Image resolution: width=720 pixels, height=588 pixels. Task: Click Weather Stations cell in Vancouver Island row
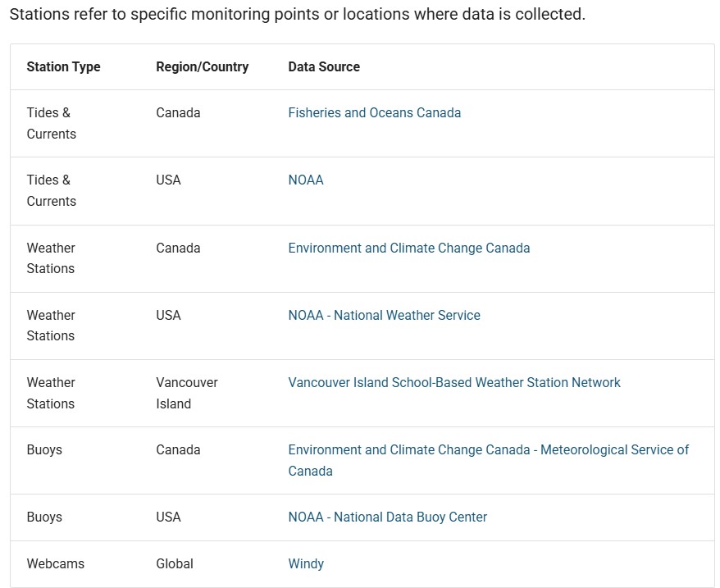51,393
